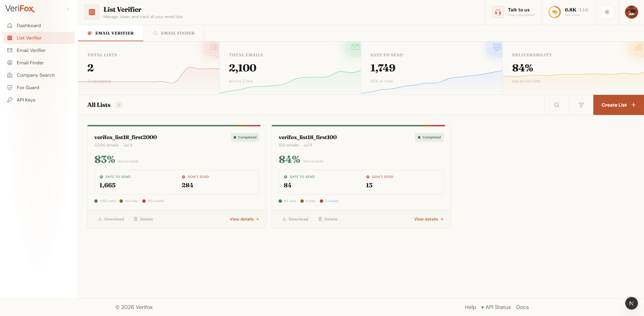Screen dimensions: 644x316
Task: Open API Status footer link
Action: click(x=496, y=307)
